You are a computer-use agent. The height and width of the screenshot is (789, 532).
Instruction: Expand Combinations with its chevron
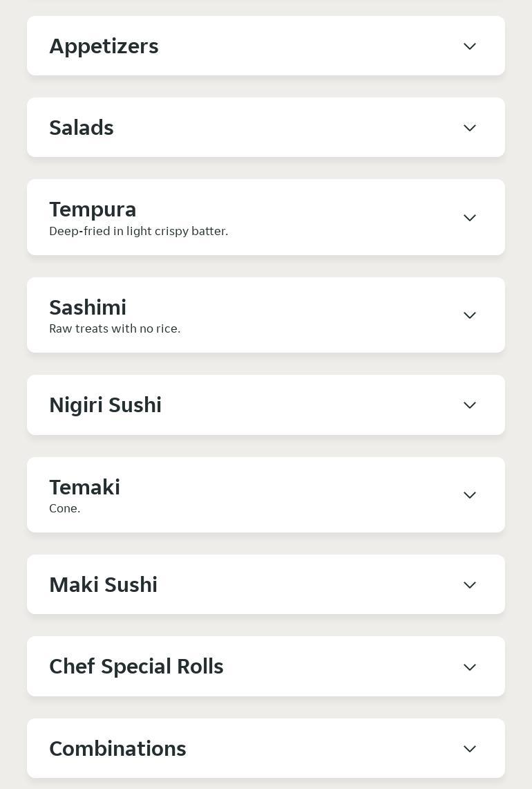470,749
